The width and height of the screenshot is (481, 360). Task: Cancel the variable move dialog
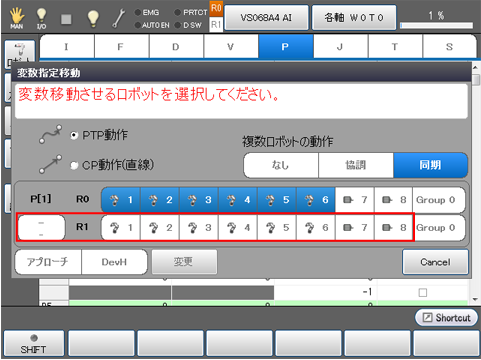coord(435,262)
